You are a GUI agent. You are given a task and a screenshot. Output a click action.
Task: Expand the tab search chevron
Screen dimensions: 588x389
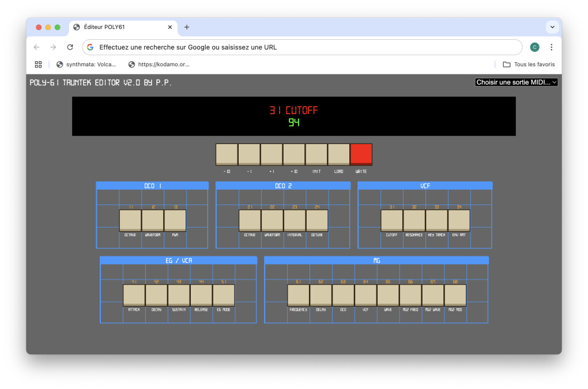pos(552,27)
